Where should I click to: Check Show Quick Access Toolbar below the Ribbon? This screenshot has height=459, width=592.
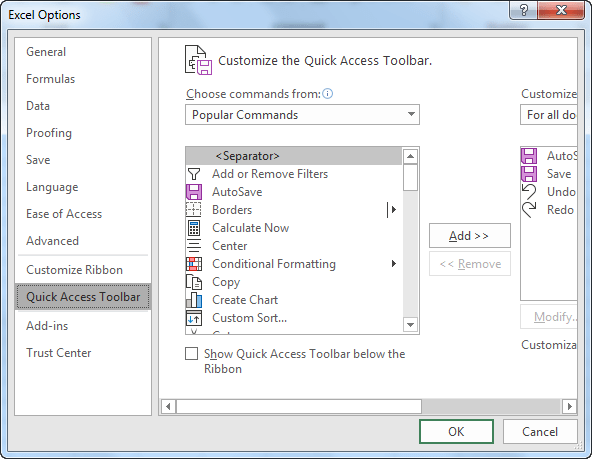pos(191,354)
